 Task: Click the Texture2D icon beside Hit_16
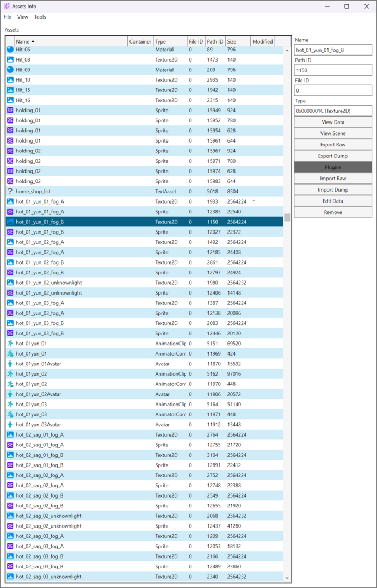pyautogui.click(x=10, y=100)
